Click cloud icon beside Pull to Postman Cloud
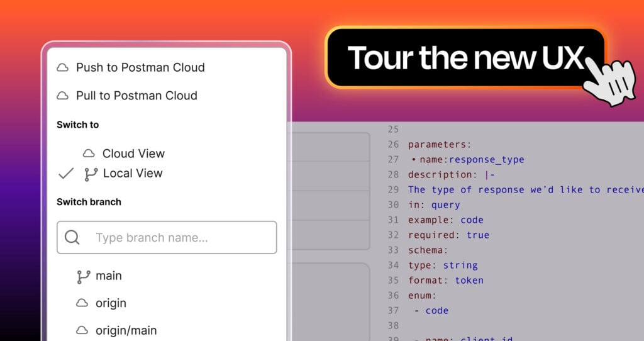This screenshot has height=341, width=644. pos(62,96)
